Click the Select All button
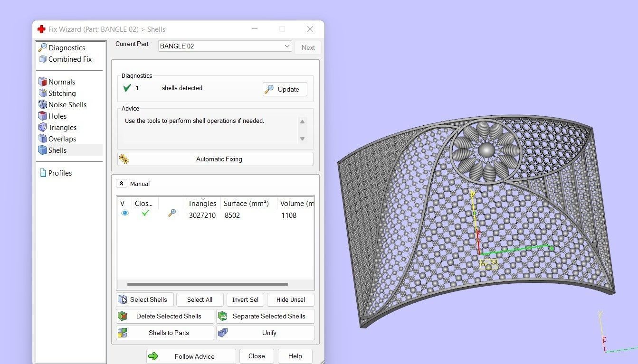 200,299
